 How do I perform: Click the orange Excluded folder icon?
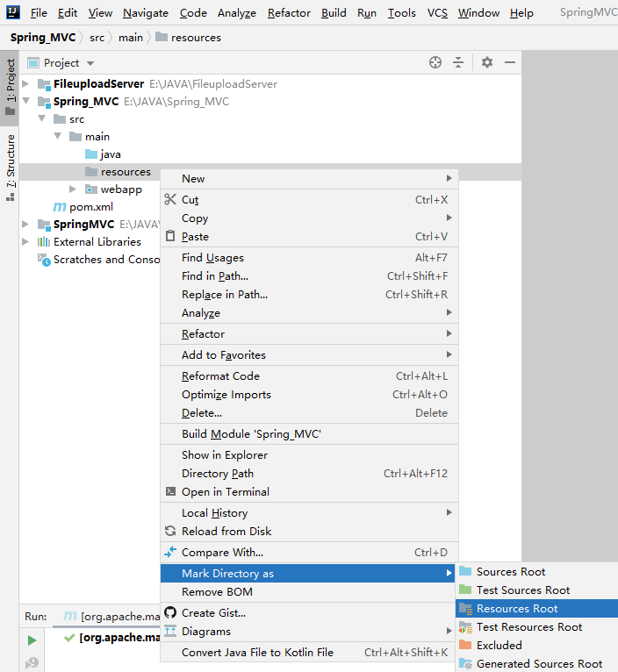465,645
